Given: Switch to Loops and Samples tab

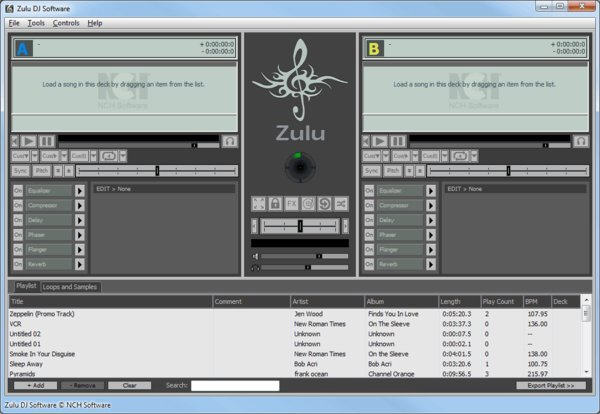Looking at the screenshot, I should [70, 287].
